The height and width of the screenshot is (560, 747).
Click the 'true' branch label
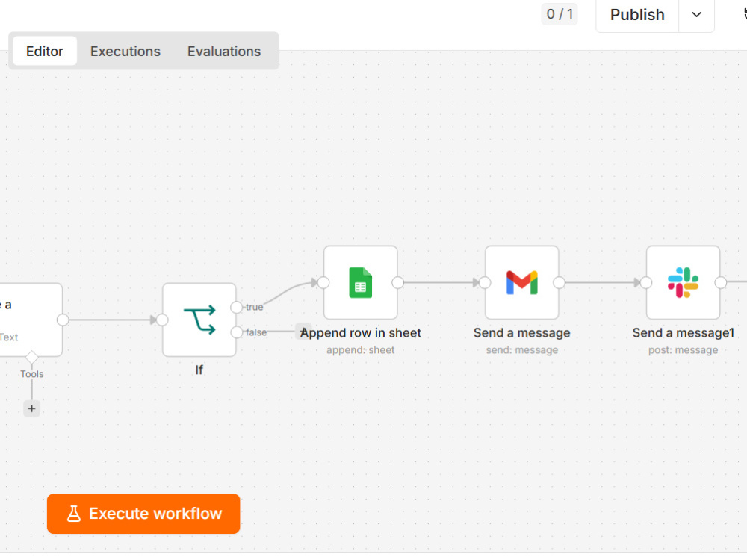[x=255, y=307]
